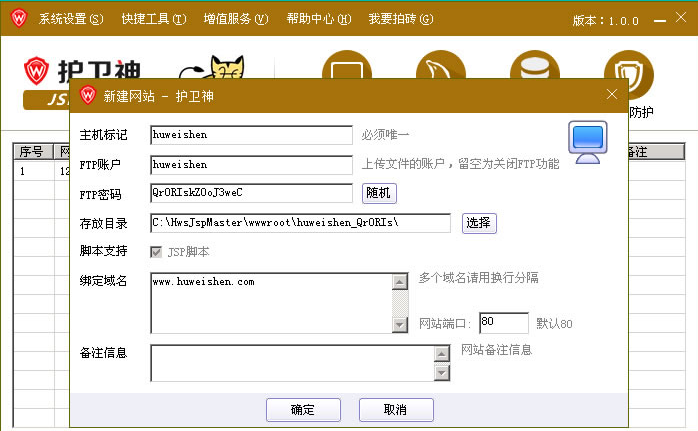The height and width of the screenshot is (431, 698).
Task: Click the 序号 column header in main window
Action: [34, 152]
